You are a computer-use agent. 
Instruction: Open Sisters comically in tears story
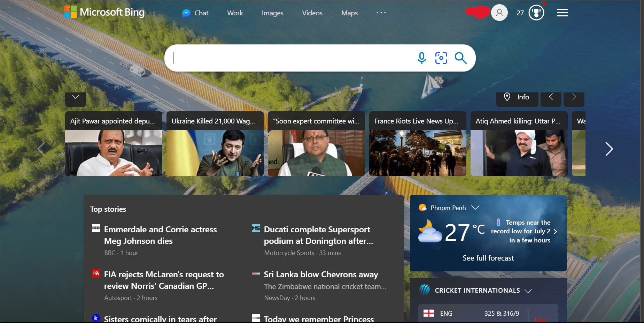(x=160, y=319)
